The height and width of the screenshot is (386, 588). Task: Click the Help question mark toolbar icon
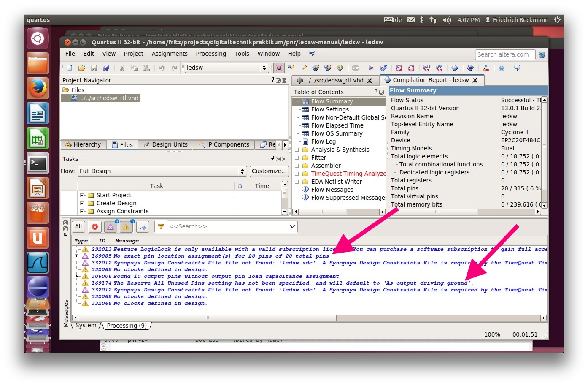[502, 68]
